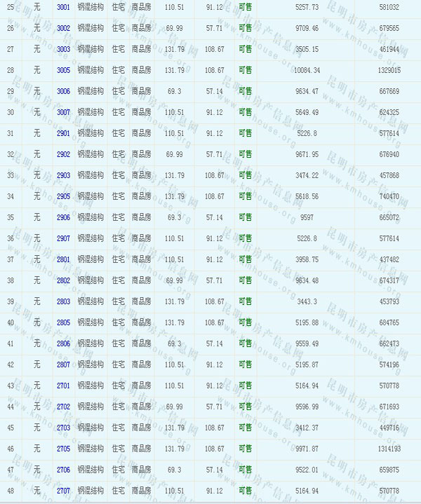Click room number 2903
The height and width of the screenshot is (504, 421).
point(63,175)
